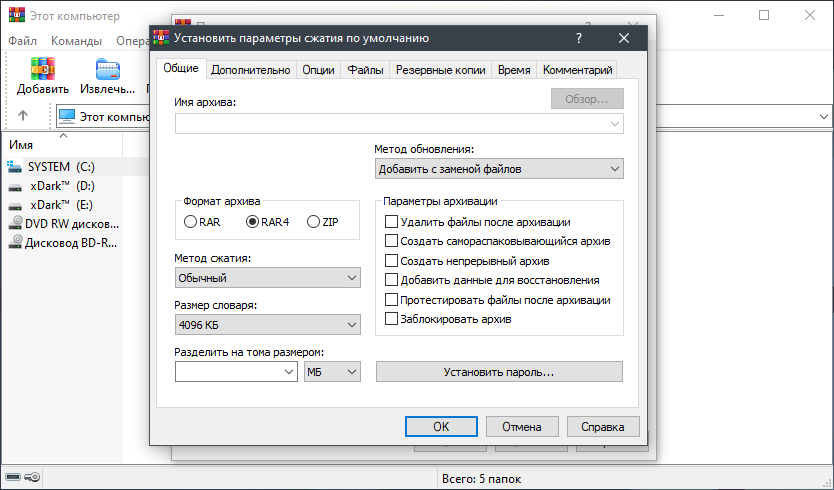Viewport: 834px width, 490px height.
Task: Switch to the Файлы tab
Action: (x=365, y=70)
